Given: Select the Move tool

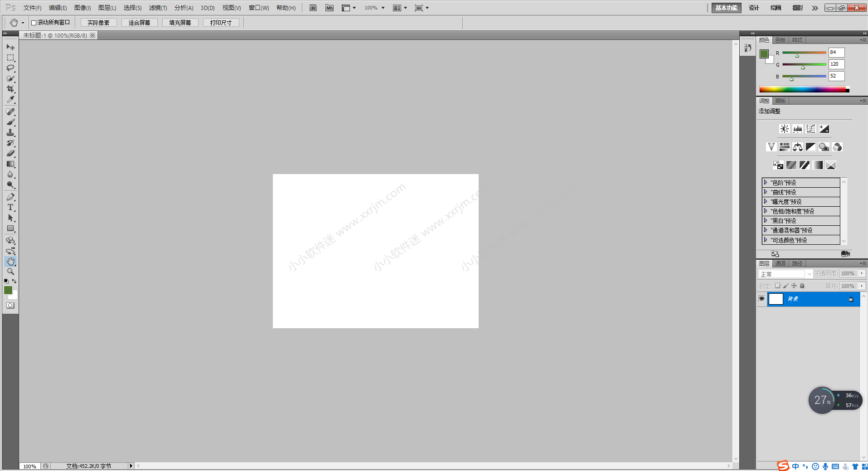Looking at the screenshot, I should coord(10,47).
